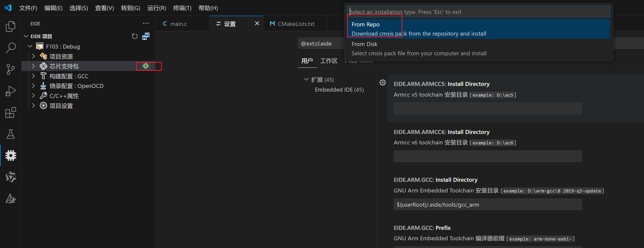This screenshot has width=644, height=248.
Task: Open the Explorer view in the activity bar
Action: [10, 26]
